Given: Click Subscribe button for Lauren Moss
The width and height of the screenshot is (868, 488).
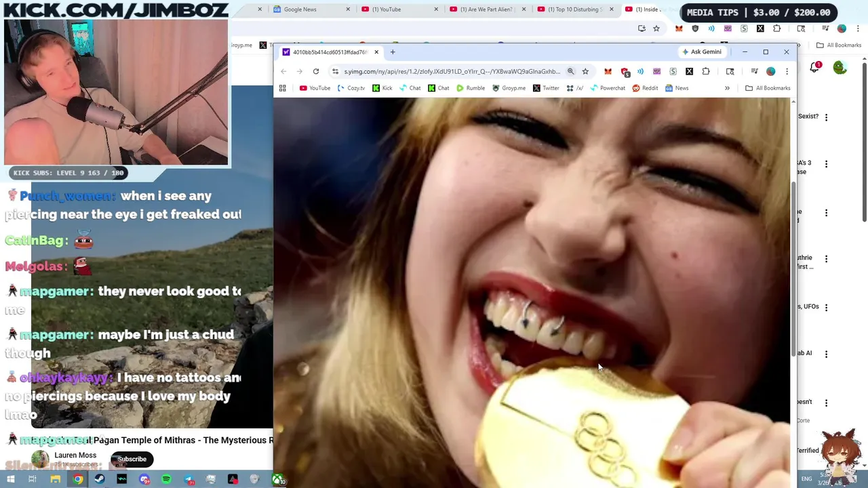Looking at the screenshot, I should click(132, 459).
